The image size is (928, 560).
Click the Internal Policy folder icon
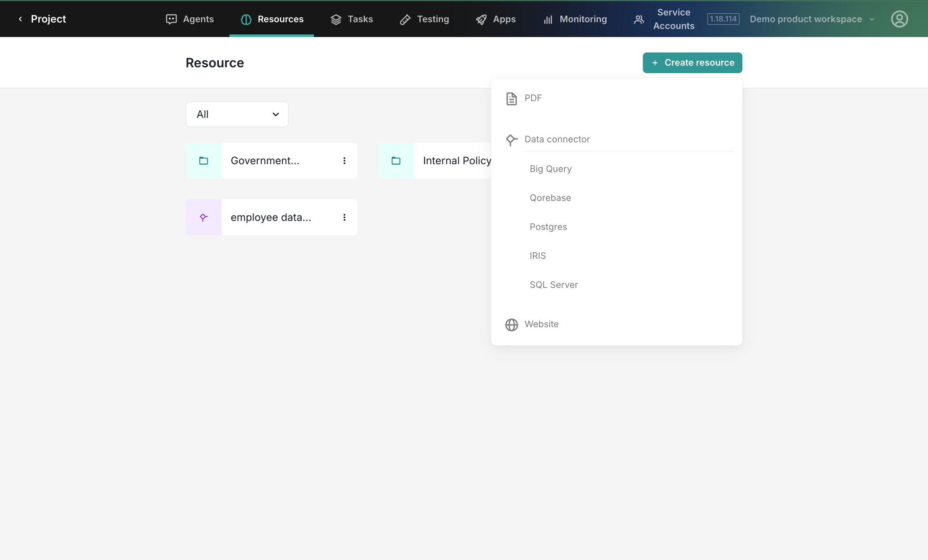(x=396, y=161)
